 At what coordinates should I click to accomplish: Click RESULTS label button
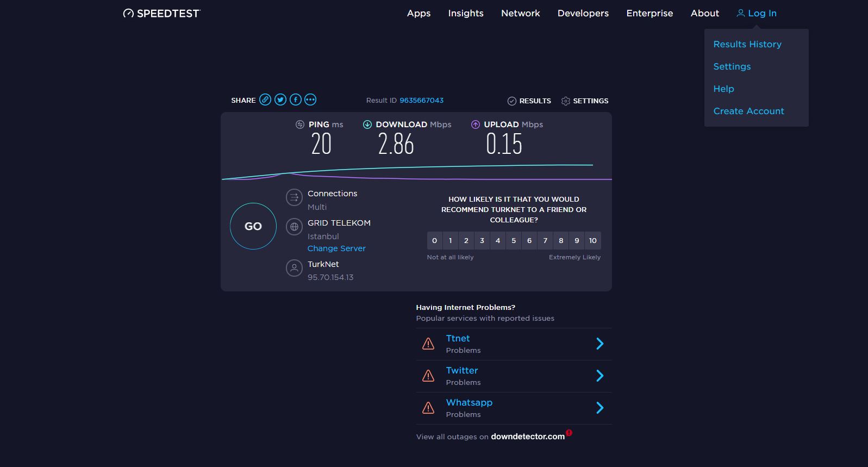535,101
